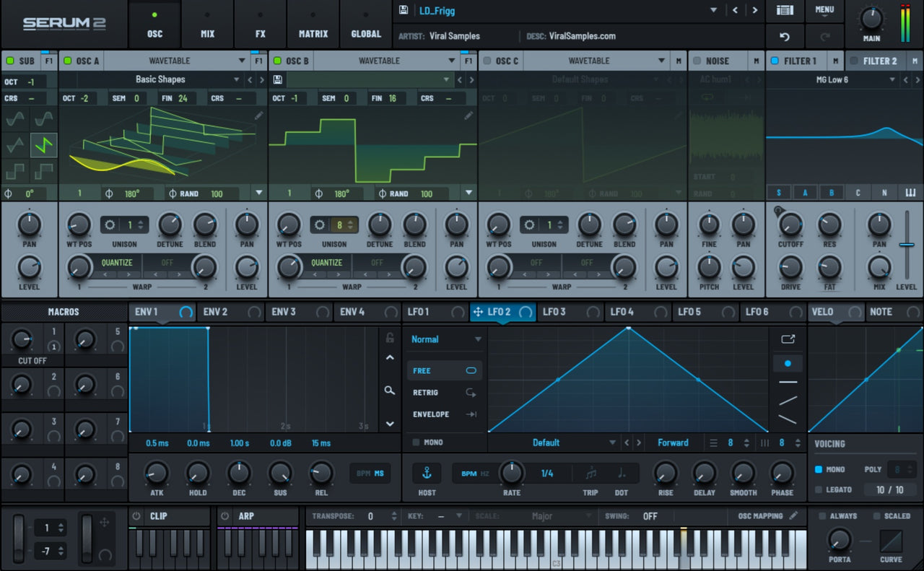Open OSC B wavetable save icon
This screenshot has height=571, width=924.
tap(279, 79)
